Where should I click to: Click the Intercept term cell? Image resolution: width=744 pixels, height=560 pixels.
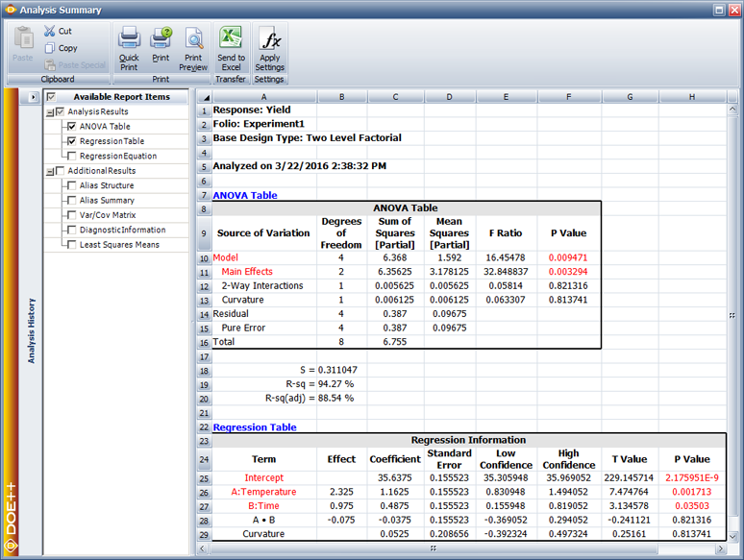(x=263, y=477)
